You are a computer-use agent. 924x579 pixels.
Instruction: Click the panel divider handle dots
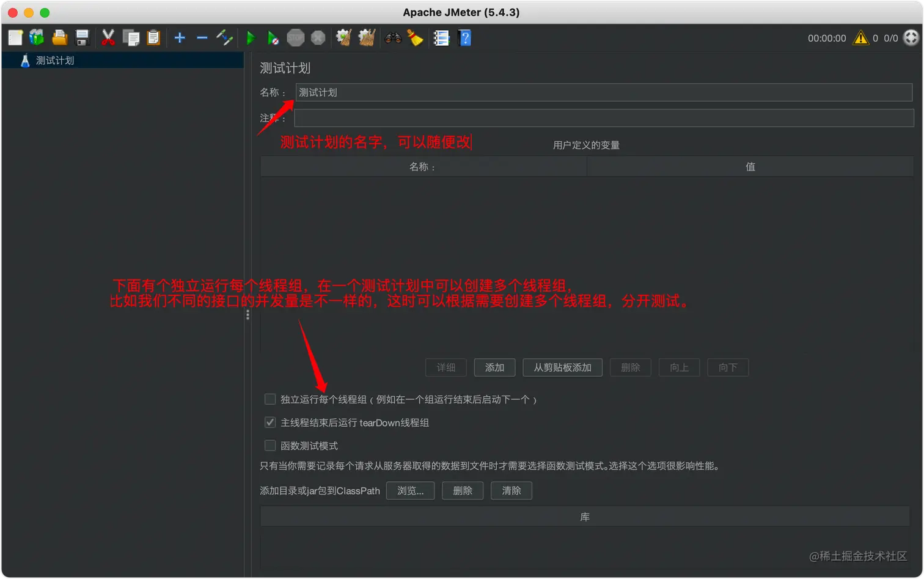(x=248, y=314)
